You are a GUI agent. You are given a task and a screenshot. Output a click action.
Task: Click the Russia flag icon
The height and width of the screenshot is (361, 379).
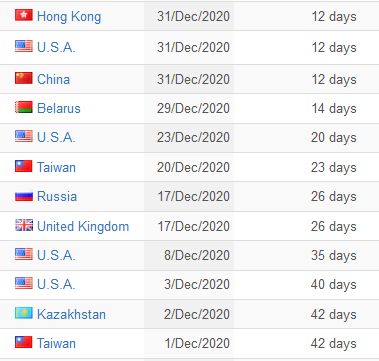[x=24, y=196]
